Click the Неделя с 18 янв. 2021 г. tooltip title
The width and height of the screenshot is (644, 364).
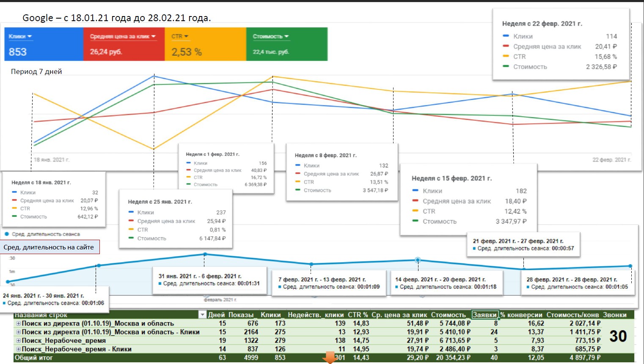(41, 183)
